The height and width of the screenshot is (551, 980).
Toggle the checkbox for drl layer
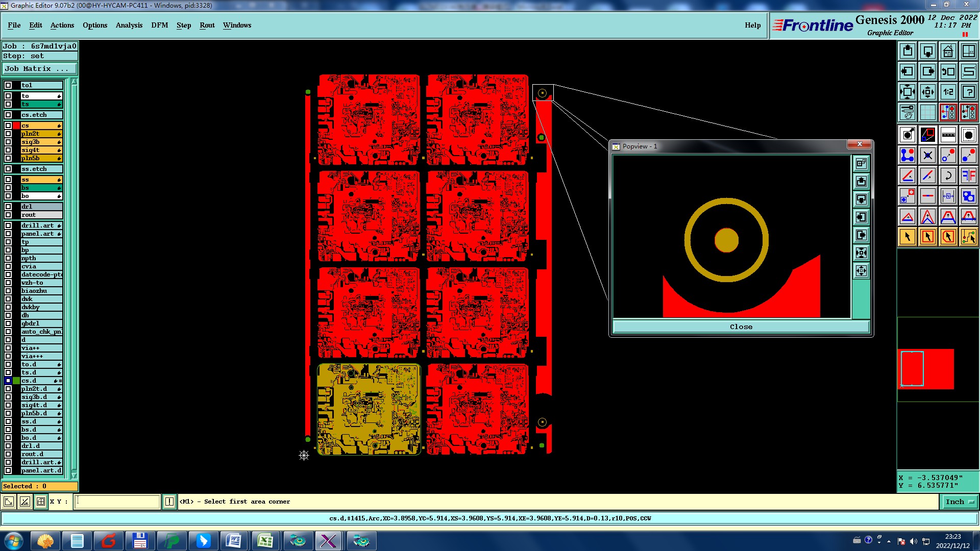(x=8, y=207)
